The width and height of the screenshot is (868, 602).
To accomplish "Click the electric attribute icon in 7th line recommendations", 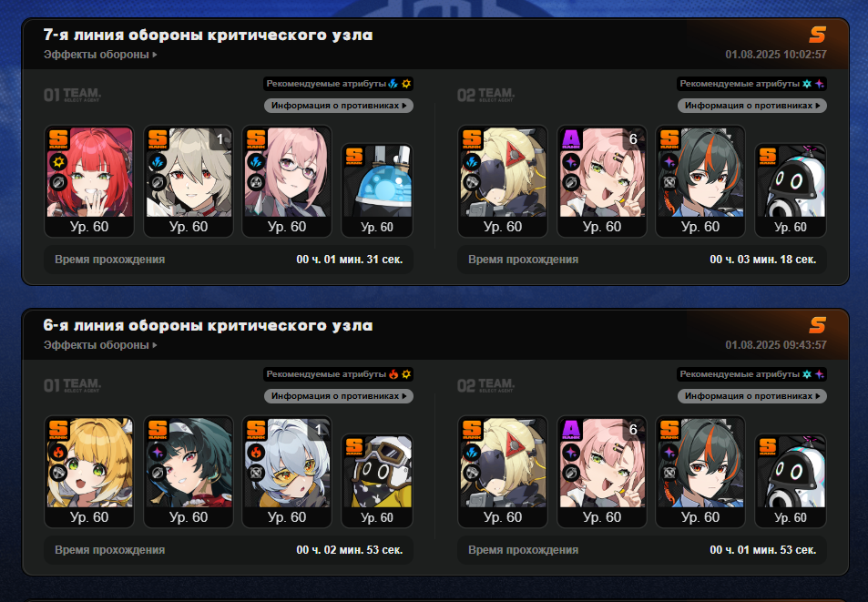I will (393, 84).
